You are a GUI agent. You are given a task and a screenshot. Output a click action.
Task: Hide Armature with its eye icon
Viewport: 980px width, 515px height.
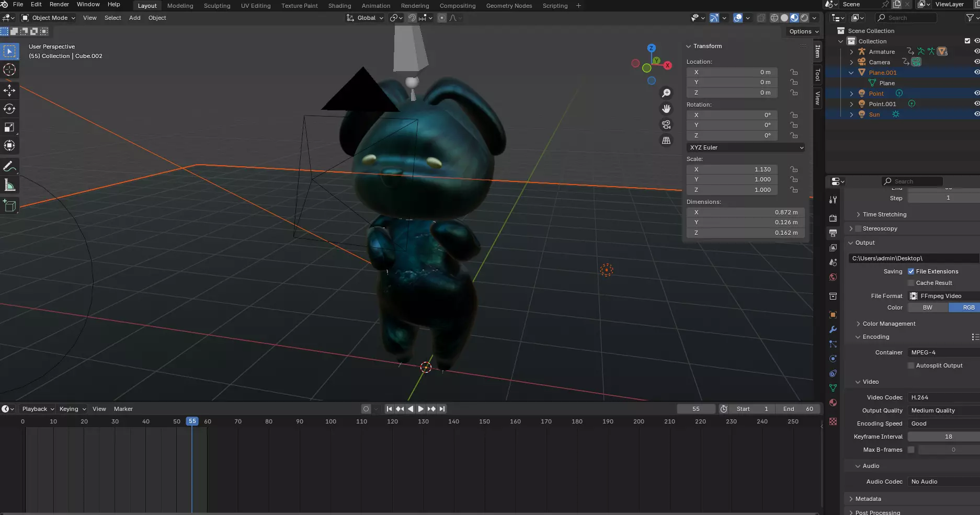click(976, 52)
